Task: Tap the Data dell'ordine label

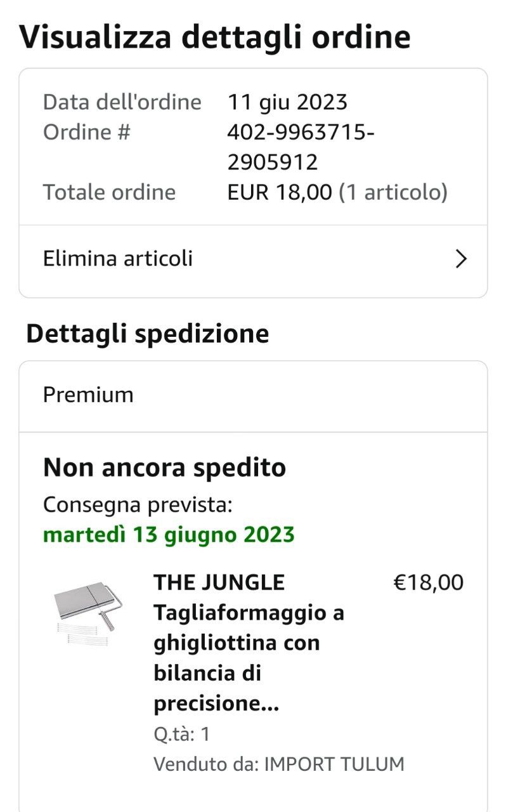Action: [122, 102]
